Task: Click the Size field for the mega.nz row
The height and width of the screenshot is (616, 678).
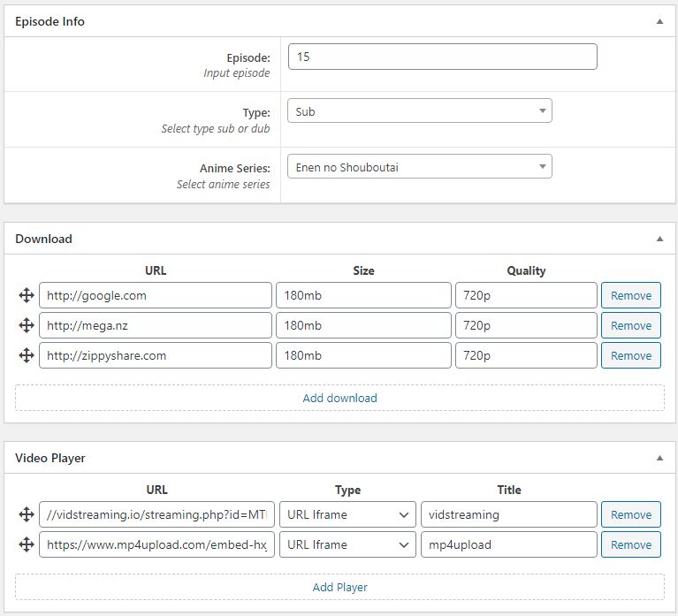Action: coord(362,326)
